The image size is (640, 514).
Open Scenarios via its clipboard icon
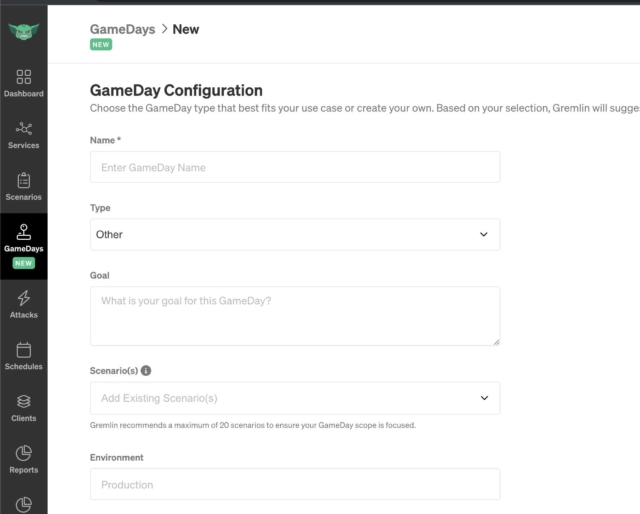tap(24, 180)
